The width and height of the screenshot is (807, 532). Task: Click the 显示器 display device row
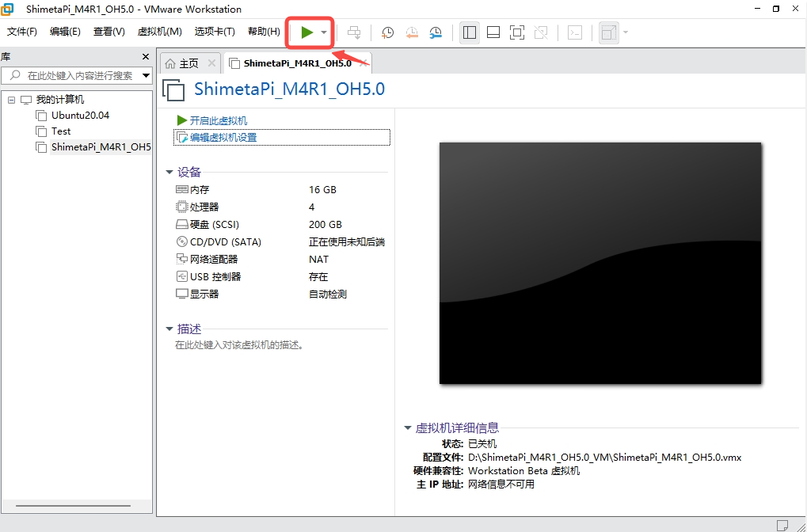point(280,294)
